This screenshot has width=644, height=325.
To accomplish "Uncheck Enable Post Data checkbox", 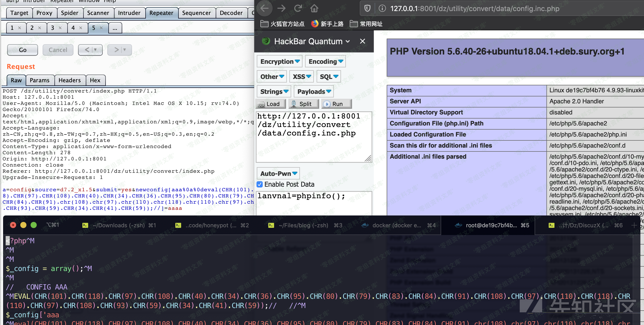I will coord(260,184).
